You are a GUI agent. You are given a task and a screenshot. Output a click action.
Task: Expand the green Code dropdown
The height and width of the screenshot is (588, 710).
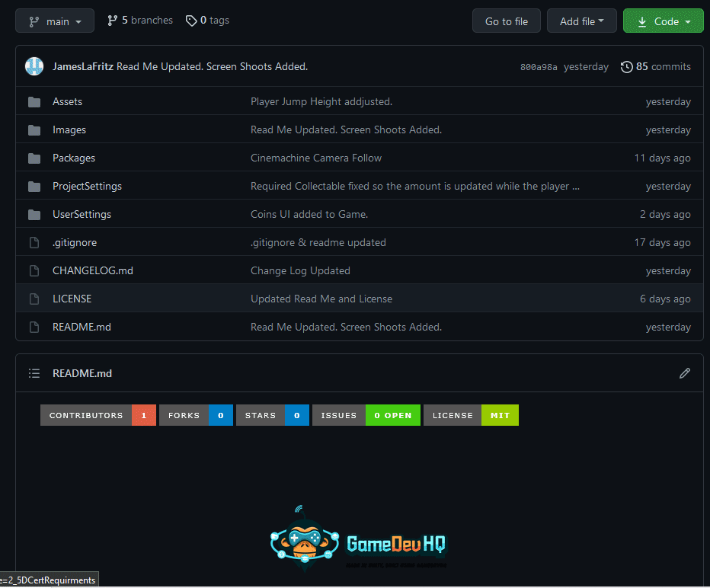tap(663, 21)
